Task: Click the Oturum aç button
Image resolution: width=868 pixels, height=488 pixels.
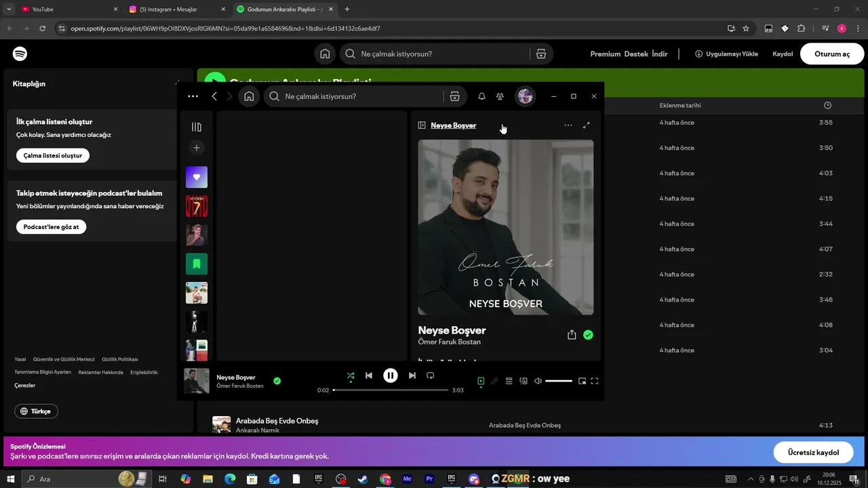Action: point(832,54)
